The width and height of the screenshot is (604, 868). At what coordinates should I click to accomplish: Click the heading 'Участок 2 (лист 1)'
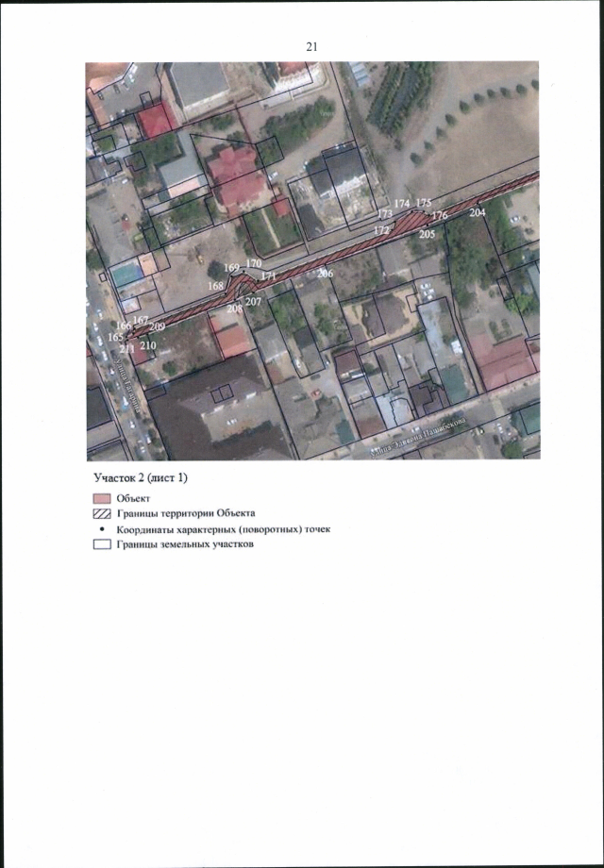click(141, 477)
